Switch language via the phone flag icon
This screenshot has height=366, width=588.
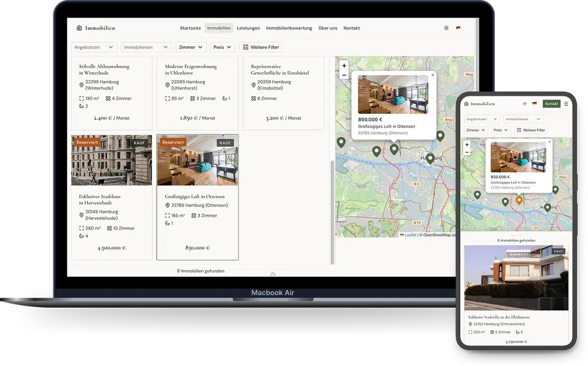tap(535, 103)
